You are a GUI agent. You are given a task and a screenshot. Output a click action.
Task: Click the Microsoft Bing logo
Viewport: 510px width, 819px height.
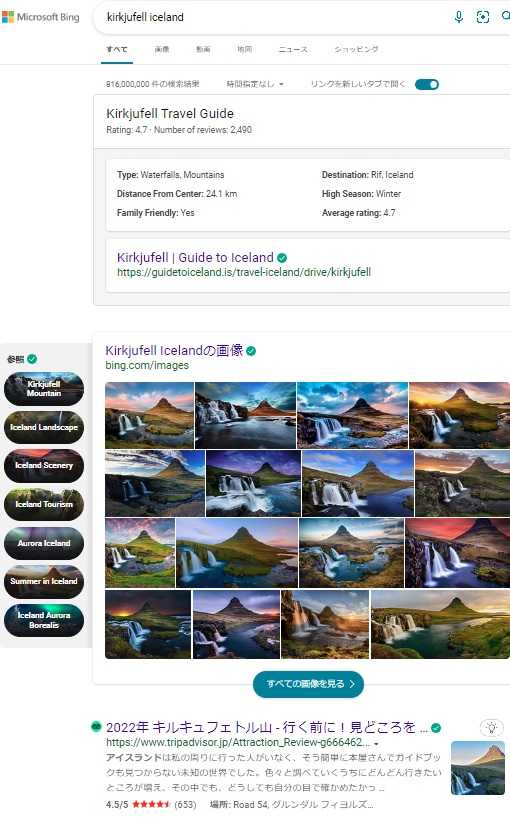point(41,17)
